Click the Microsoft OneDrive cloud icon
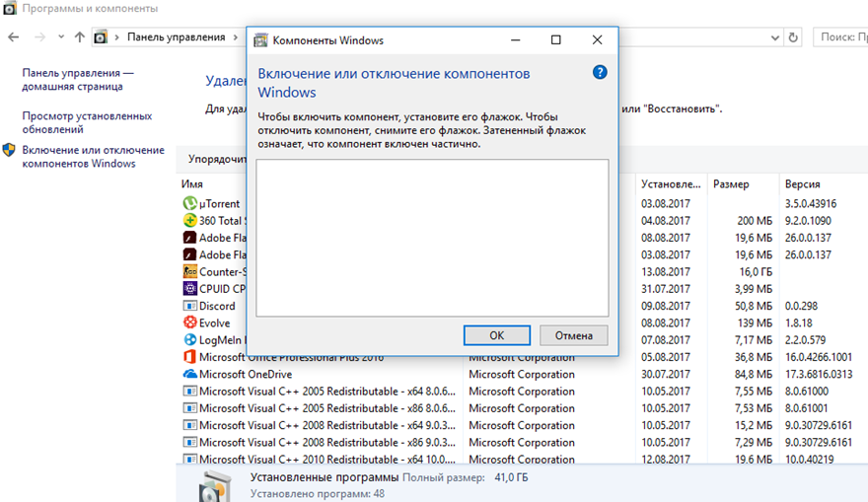Image resolution: width=868 pixels, height=502 pixels. tap(189, 374)
